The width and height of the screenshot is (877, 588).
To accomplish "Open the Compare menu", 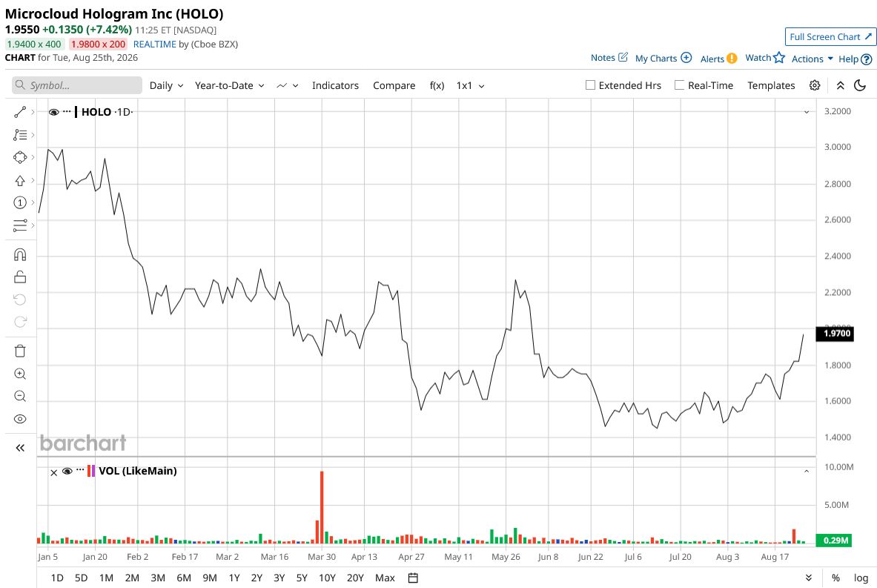I will pos(394,85).
